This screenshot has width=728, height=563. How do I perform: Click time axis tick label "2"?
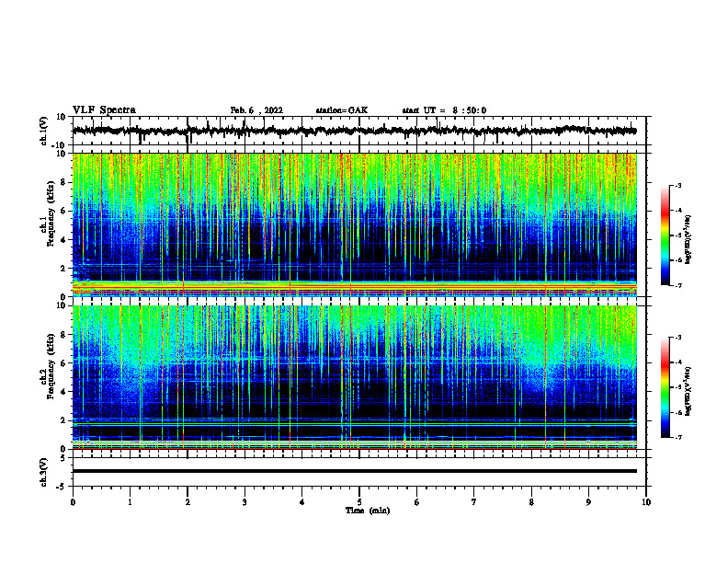tap(188, 502)
